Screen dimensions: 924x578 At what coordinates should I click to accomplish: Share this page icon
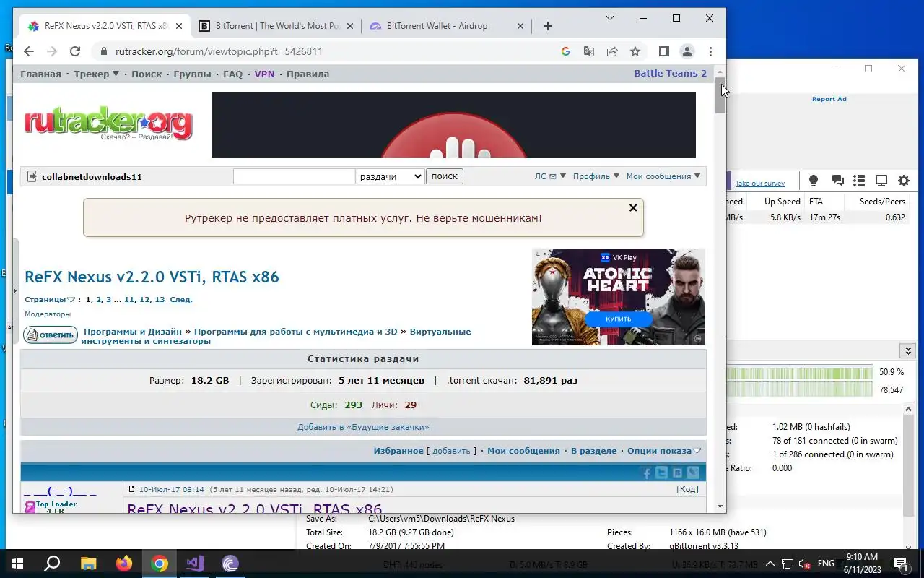click(x=612, y=51)
